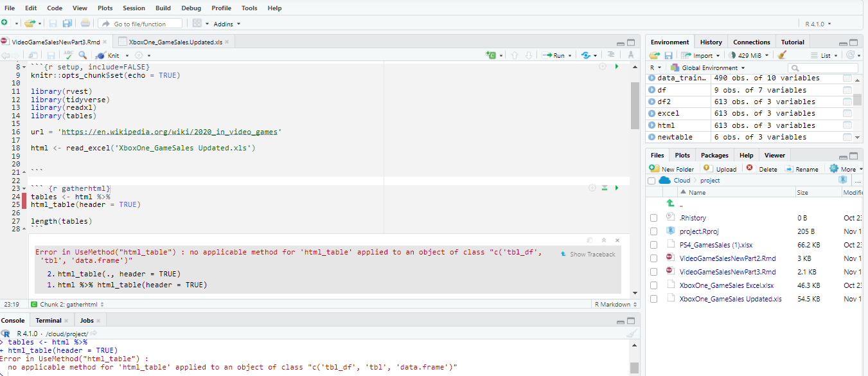Run the gatherhtml chunk green arrow
Screen dimensions: 868x376
(616, 188)
